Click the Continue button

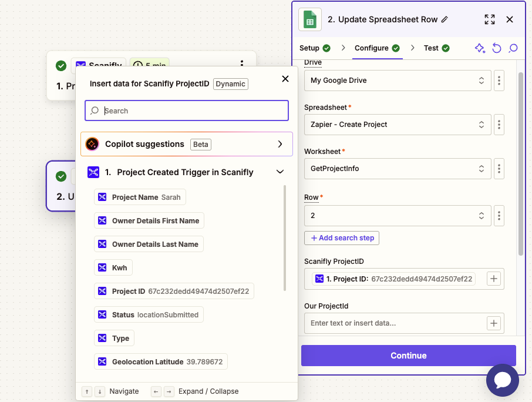tap(409, 356)
